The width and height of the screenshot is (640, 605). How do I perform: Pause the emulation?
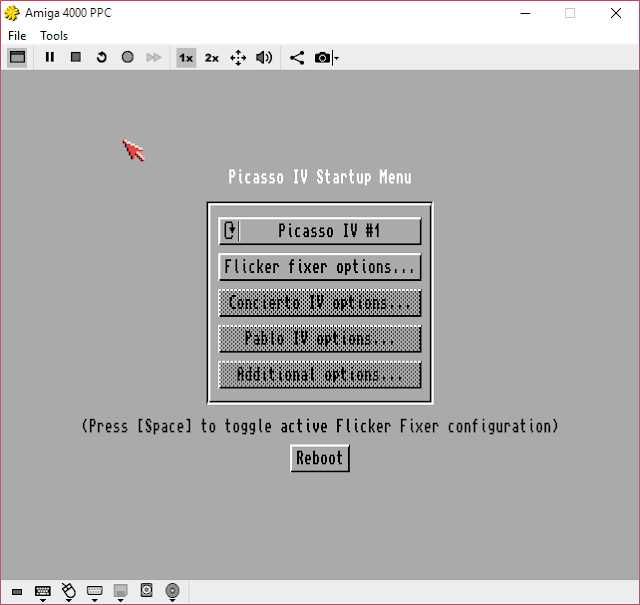(50, 57)
